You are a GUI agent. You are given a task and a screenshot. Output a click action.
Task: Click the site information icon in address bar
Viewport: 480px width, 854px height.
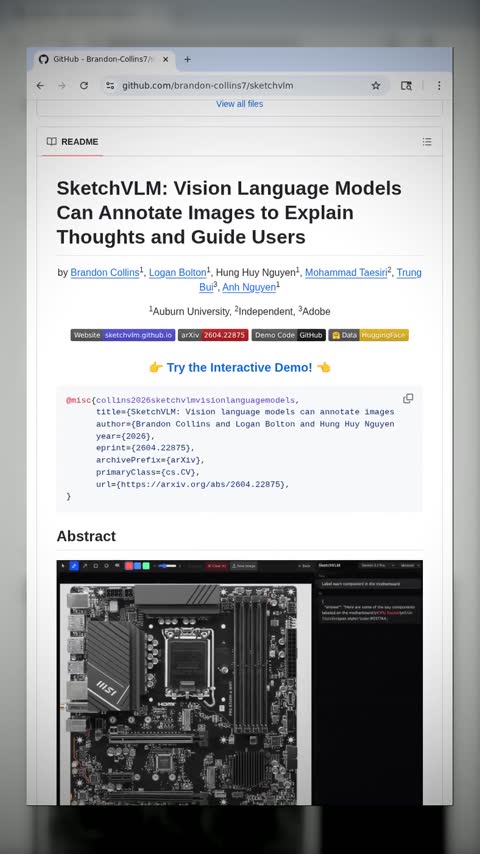point(111,86)
